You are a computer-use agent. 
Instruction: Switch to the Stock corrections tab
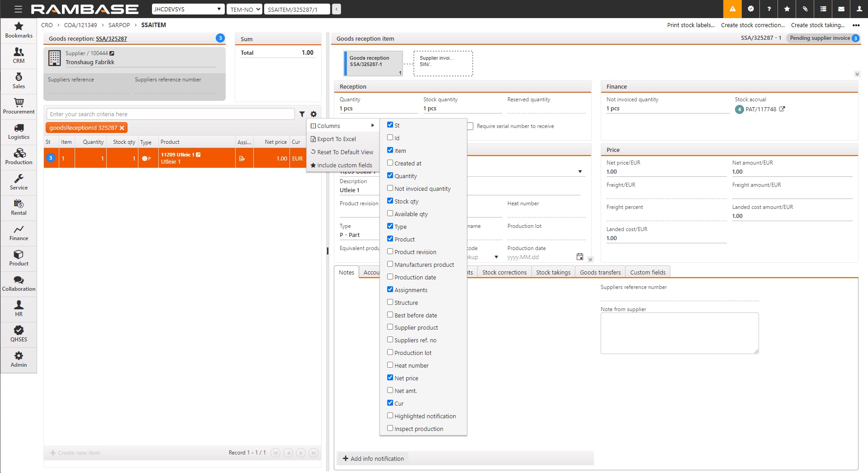point(504,272)
